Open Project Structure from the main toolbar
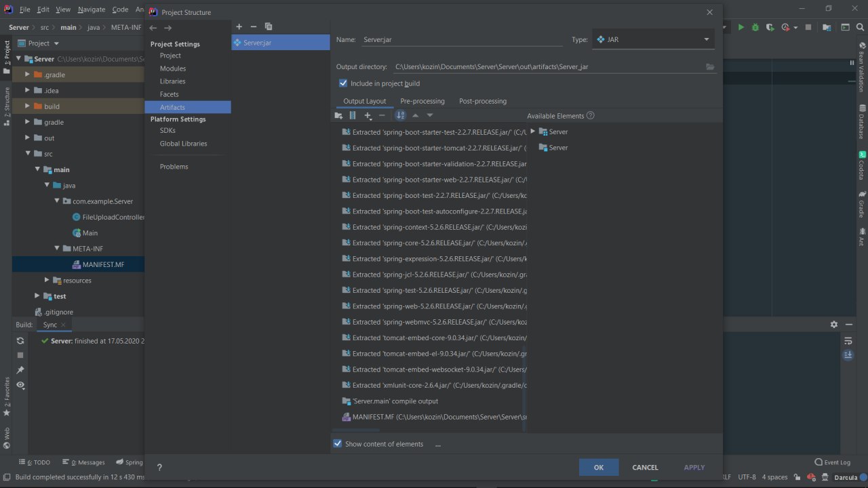 (827, 27)
